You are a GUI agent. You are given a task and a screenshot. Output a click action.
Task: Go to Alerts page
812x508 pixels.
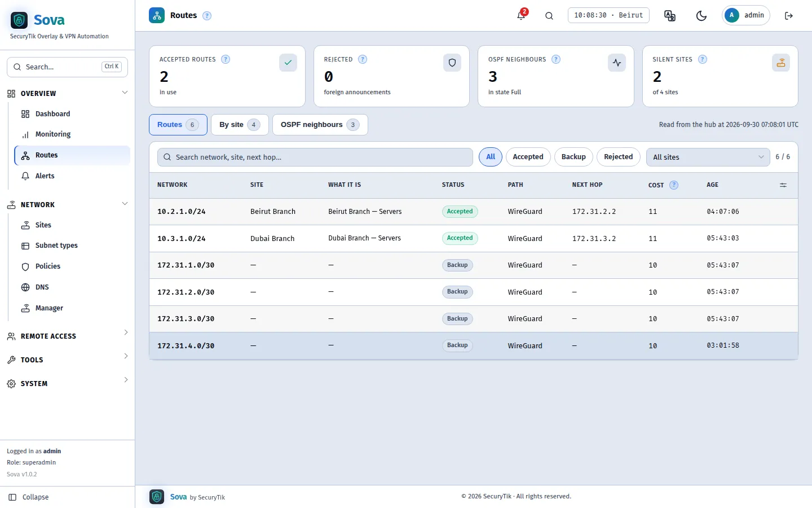(x=72, y=176)
